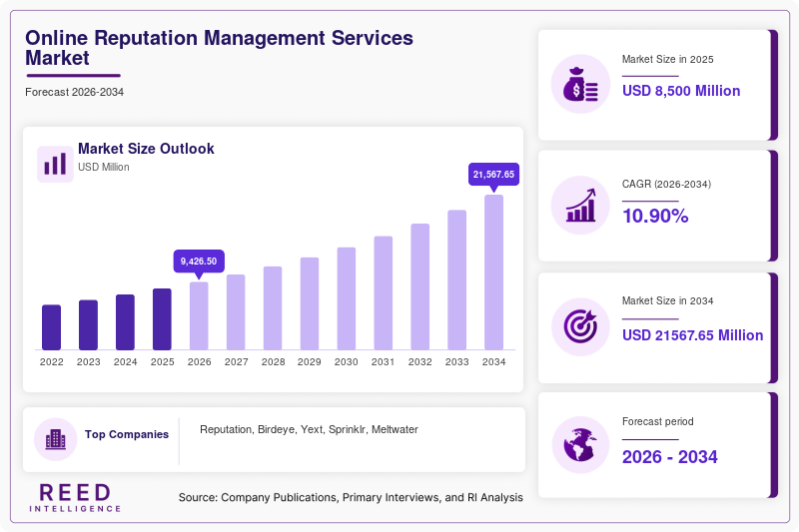Click the 'USD Million' unit label
This screenshot has height=532, width=799.
click(104, 167)
